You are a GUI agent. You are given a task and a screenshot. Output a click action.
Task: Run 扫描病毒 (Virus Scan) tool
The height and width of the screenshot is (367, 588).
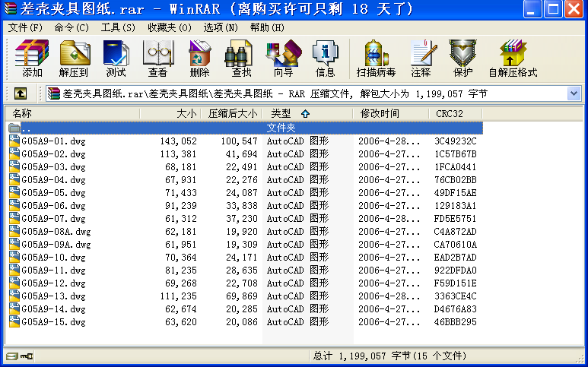(376, 59)
